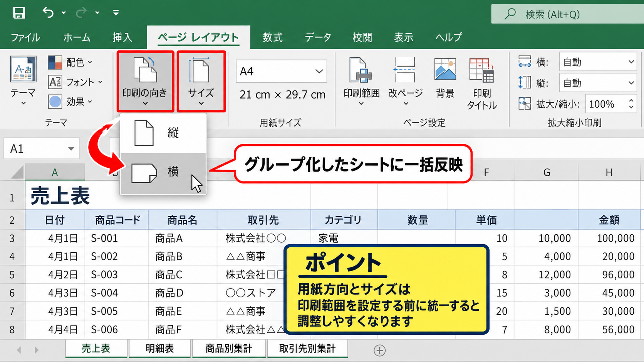Click the Redo arrow icon
644x362 pixels.
click(81, 13)
